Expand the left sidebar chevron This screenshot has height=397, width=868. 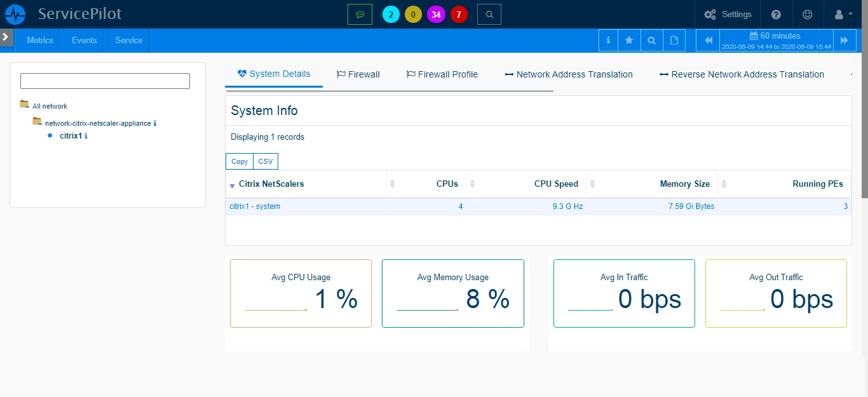coord(6,37)
